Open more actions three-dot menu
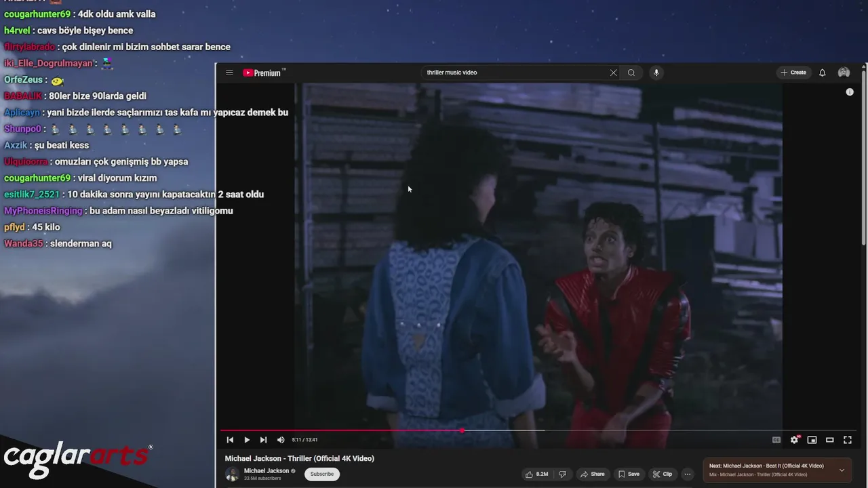The width and height of the screenshot is (868, 488). [687, 474]
